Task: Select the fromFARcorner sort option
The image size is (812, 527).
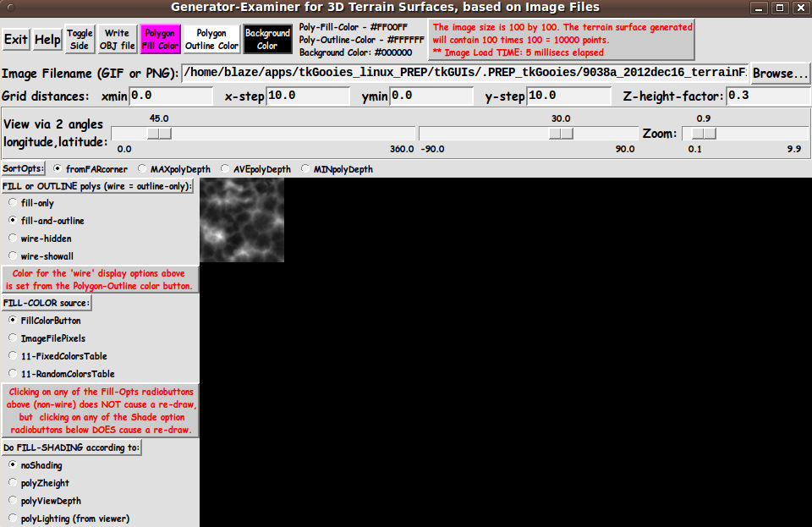Action: (91, 169)
